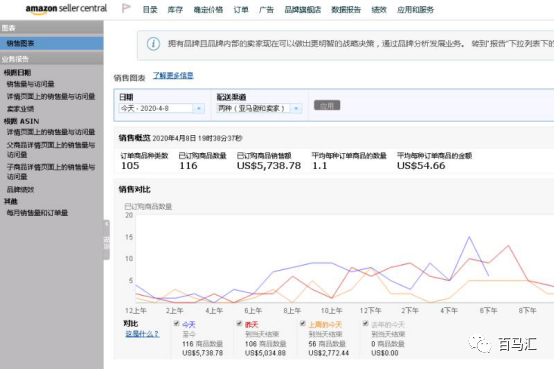Toggle the 上周的今天 comparison checkbox
The height and width of the screenshot is (369, 554).
click(303, 323)
